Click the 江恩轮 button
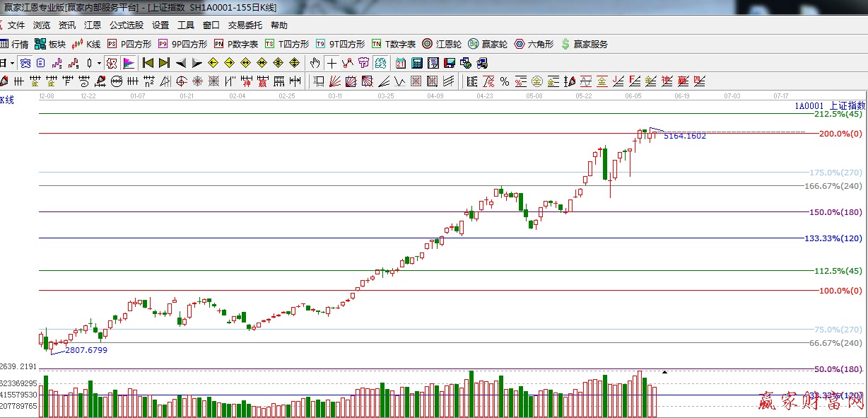Screen dimensions: 868x418 [442, 44]
